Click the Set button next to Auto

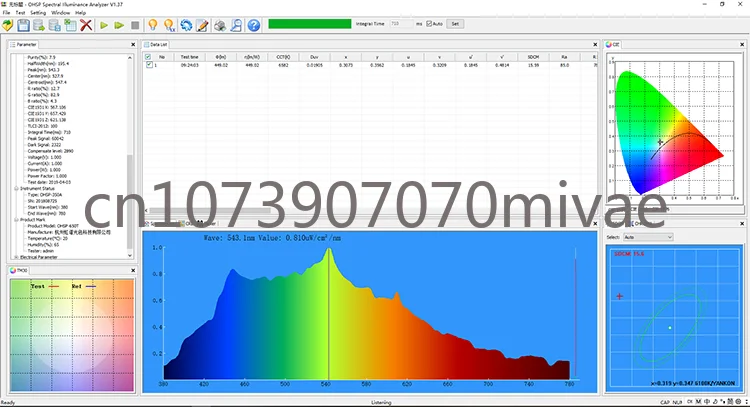point(455,23)
